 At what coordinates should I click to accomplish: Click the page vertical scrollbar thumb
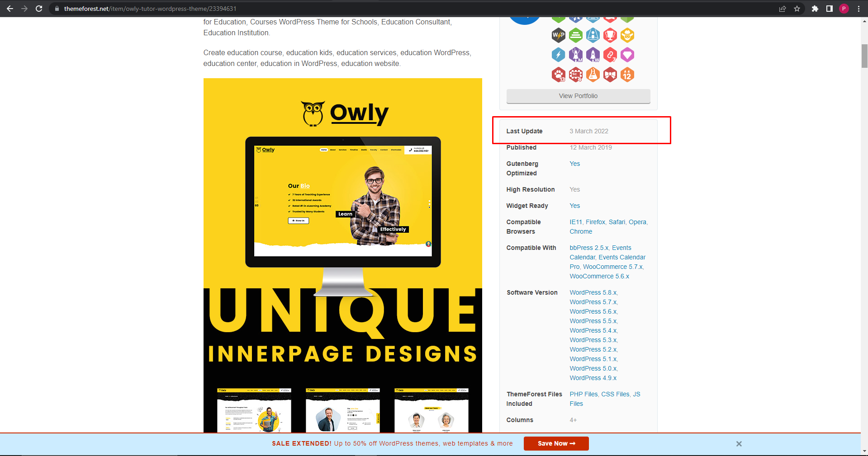864,56
